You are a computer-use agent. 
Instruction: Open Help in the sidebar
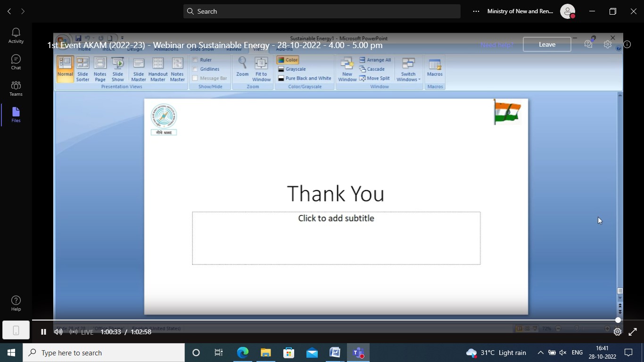coord(16,303)
